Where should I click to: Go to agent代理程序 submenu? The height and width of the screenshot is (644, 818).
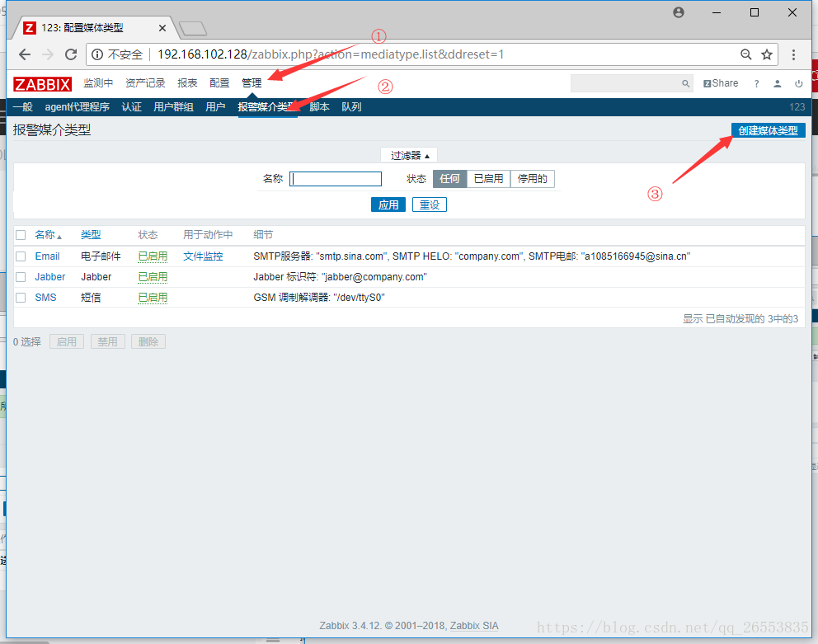pyautogui.click(x=78, y=107)
